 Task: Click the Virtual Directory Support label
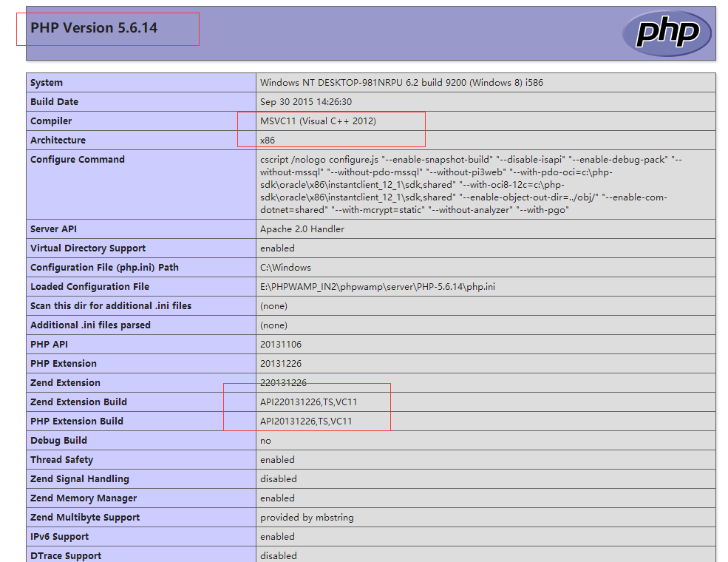88,248
